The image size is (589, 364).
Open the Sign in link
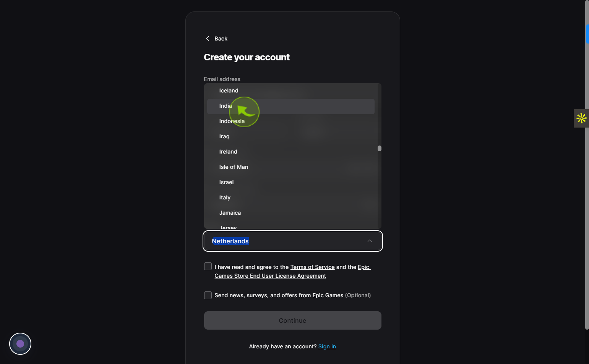[x=327, y=346]
